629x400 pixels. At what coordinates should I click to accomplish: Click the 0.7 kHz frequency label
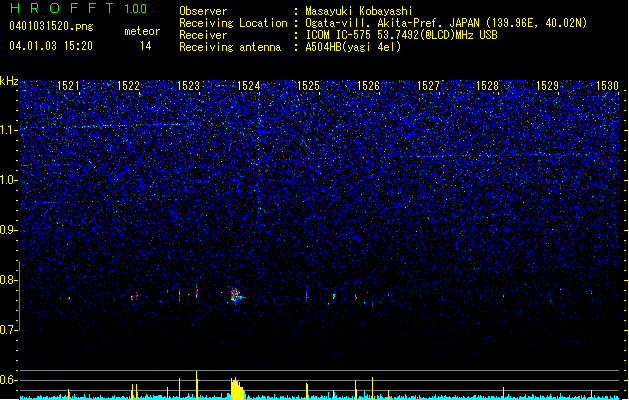pos(8,330)
